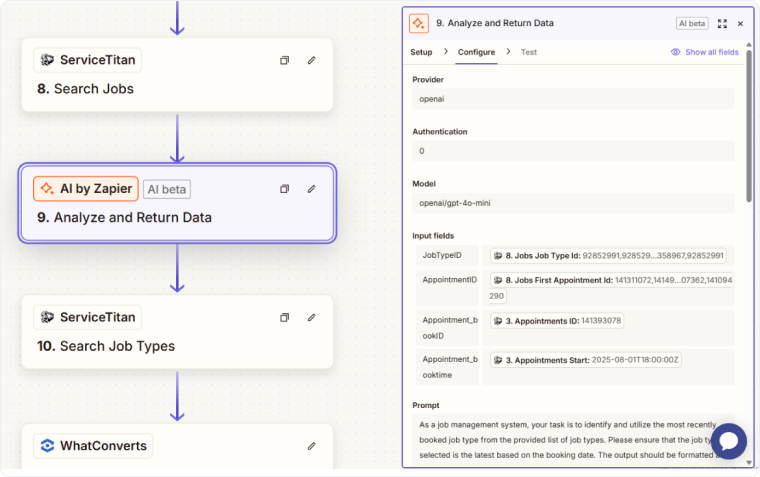Open step 10 Search Job Types card
This screenshot has width=760, height=477.
coord(177,332)
